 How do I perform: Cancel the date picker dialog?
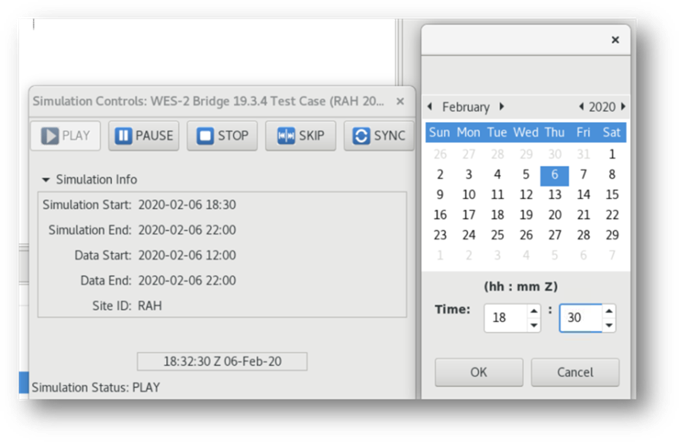click(x=575, y=372)
